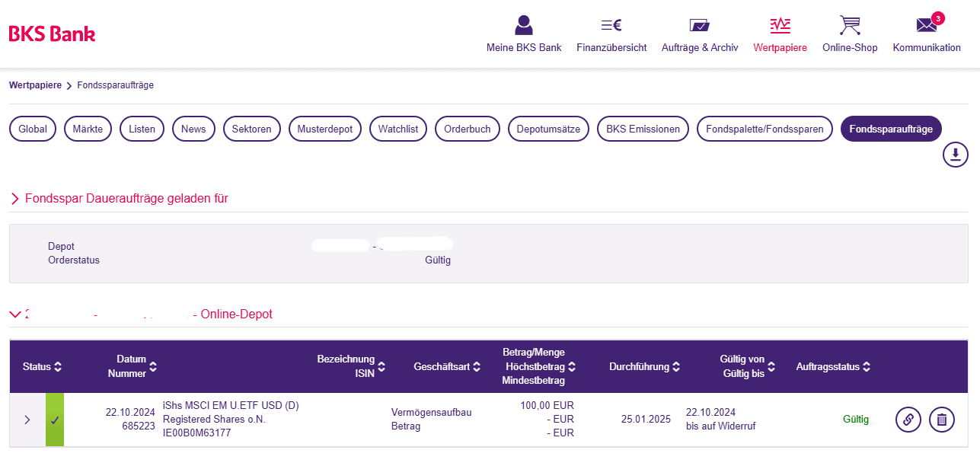Viewport: 980px width, 463px height.
Task: Click ISIN IE00B0M63177
Action: tap(197, 433)
